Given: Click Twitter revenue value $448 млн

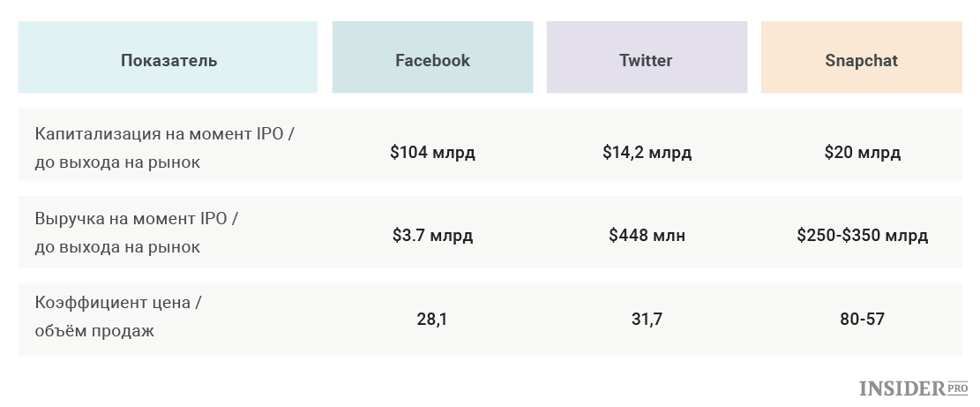Looking at the screenshot, I should coord(647,235).
